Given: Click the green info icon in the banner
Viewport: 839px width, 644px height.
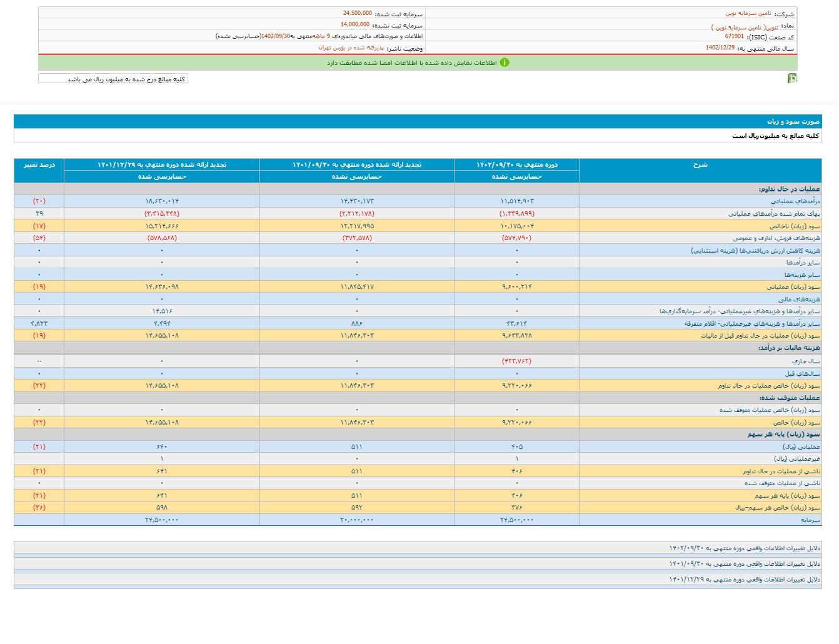Looking at the screenshot, I should [x=505, y=63].
